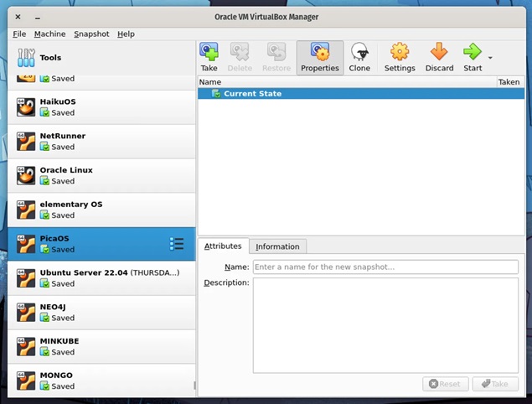Click the Discard saved state icon
Screen dimensions: 532x404
439,52
